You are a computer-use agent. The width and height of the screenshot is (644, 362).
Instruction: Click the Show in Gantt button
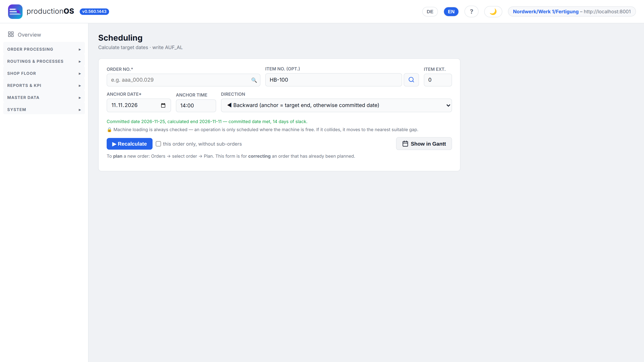click(x=424, y=144)
